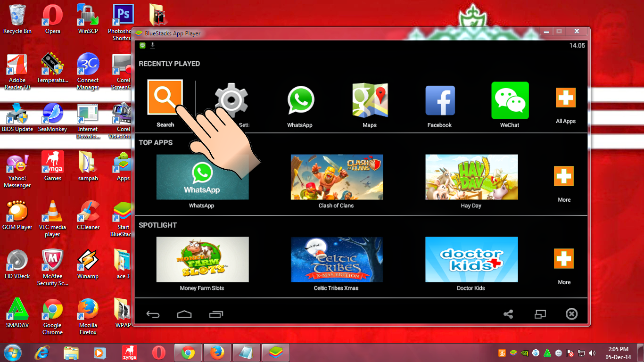The height and width of the screenshot is (362, 644).
Task: Click the download icon in BlueStacks status bar
Action: (x=153, y=46)
